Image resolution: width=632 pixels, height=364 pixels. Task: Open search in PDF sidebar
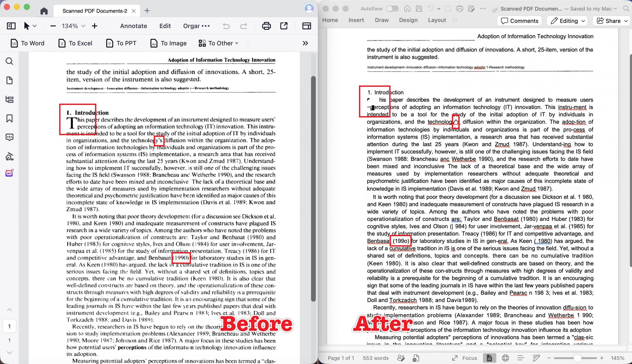pos(9,61)
